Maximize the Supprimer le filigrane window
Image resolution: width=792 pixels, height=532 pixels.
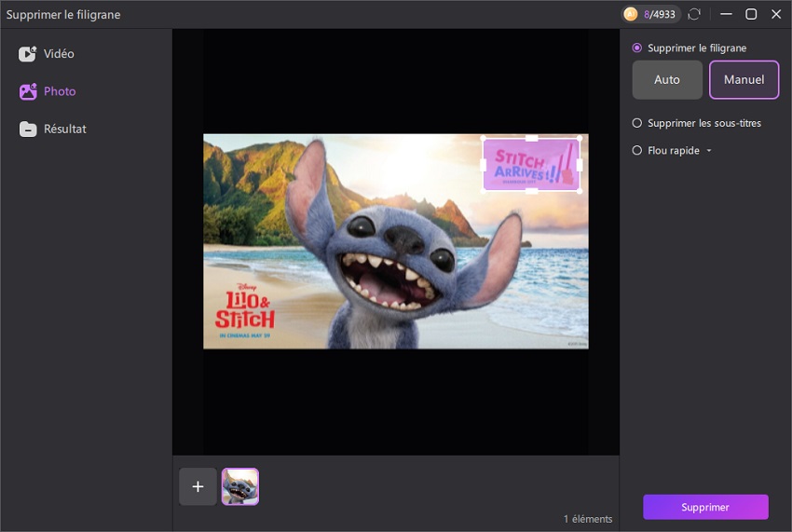751,14
